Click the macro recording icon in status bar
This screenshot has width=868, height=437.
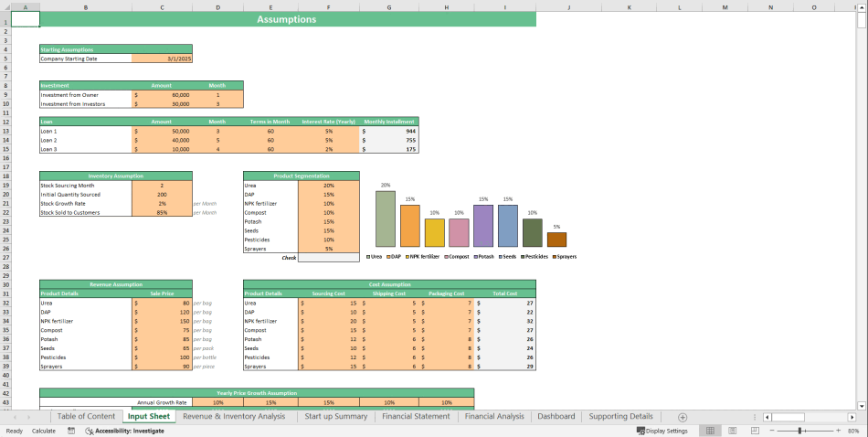(x=71, y=431)
